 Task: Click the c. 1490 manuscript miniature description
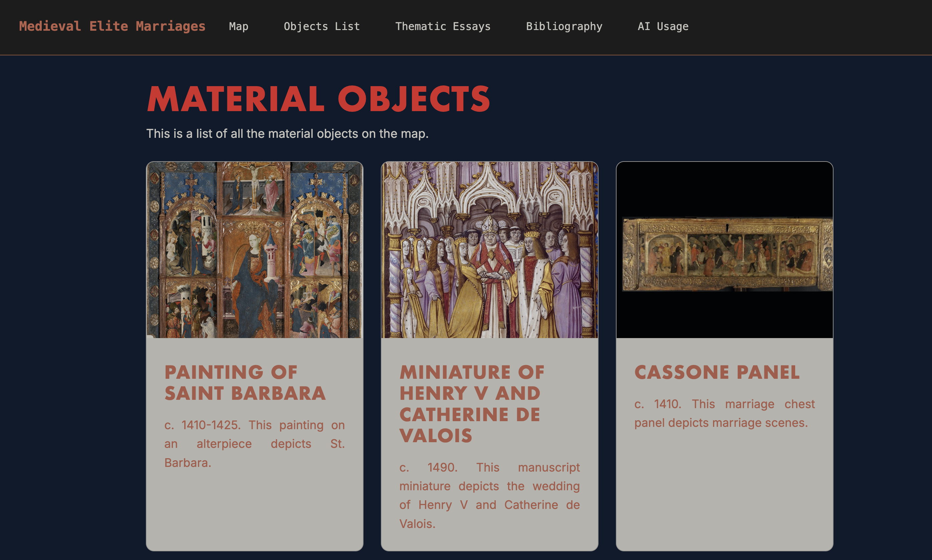click(x=489, y=495)
